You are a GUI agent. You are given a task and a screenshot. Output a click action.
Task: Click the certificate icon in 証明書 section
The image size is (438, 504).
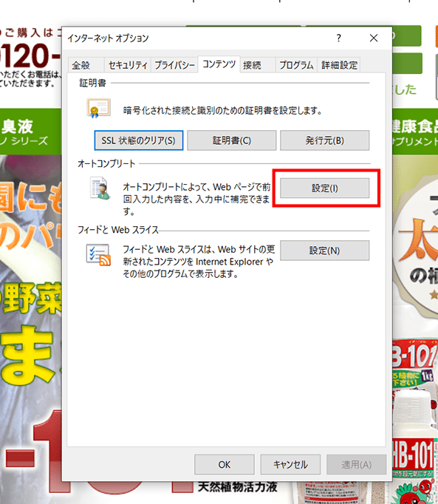99,109
